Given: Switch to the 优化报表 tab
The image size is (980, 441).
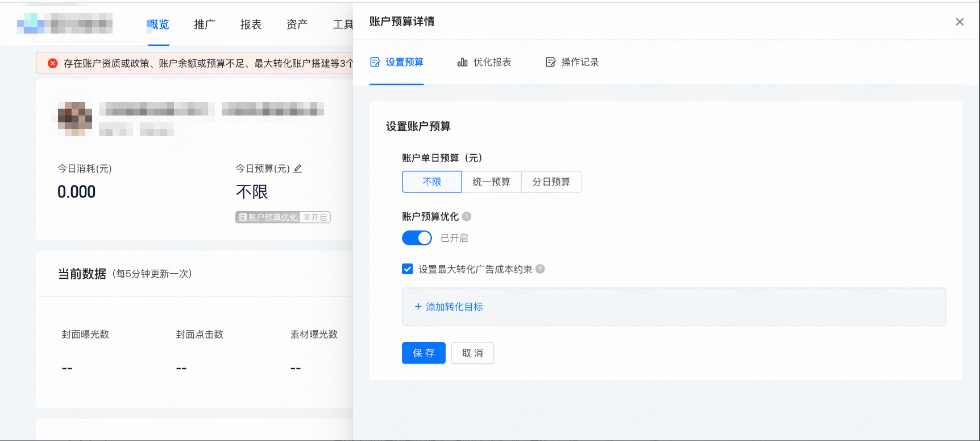Looking at the screenshot, I should (x=484, y=62).
